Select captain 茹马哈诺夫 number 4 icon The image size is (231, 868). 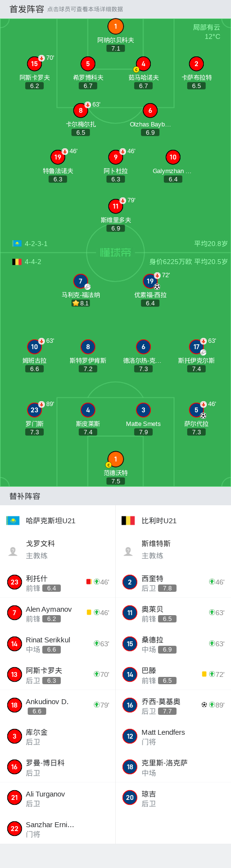(143, 64)
